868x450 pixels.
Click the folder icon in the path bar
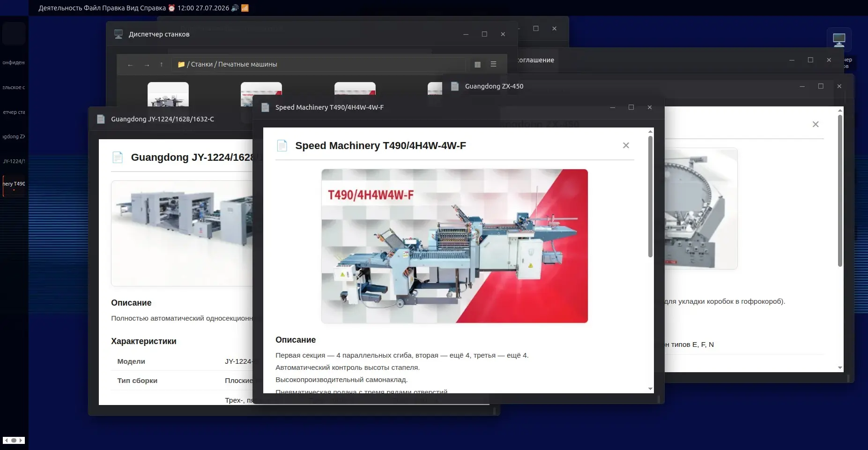point(181,65)
